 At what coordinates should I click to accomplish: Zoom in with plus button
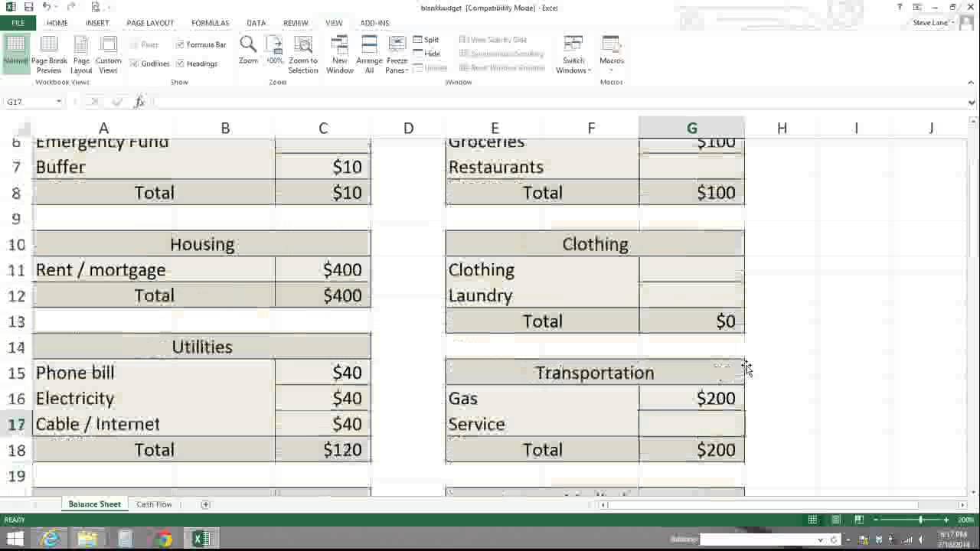click(x=946, y=520)
